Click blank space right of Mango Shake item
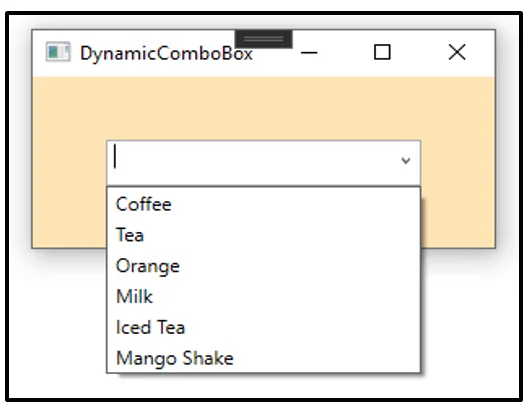 [x=326, y=358]
